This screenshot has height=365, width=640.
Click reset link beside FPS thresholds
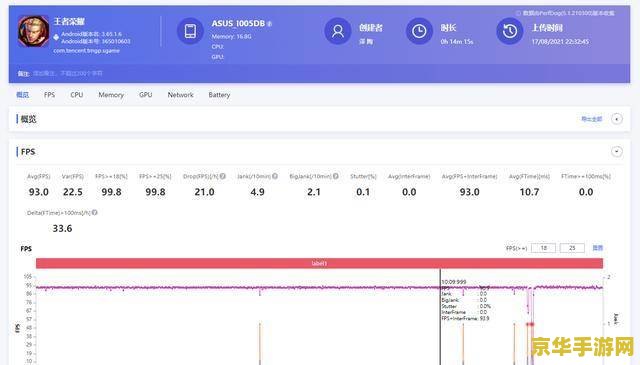click(x=598, y=248)
